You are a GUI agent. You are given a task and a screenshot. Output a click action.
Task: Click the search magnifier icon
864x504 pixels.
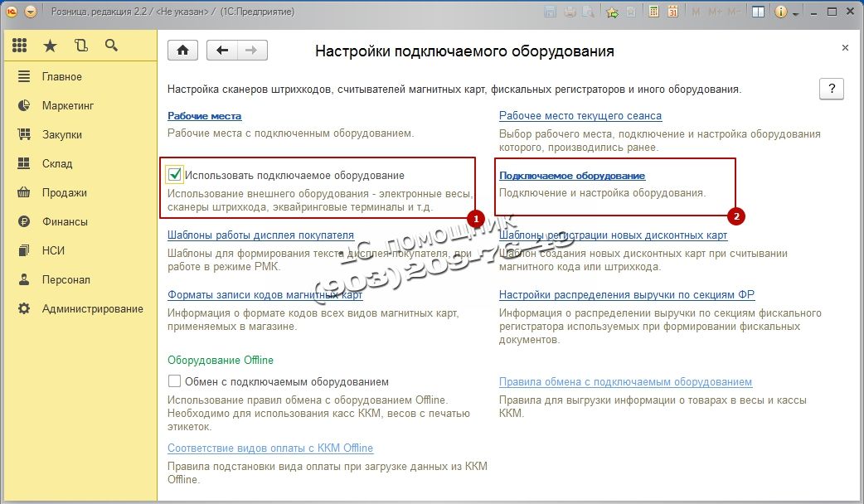pos(111,46)
